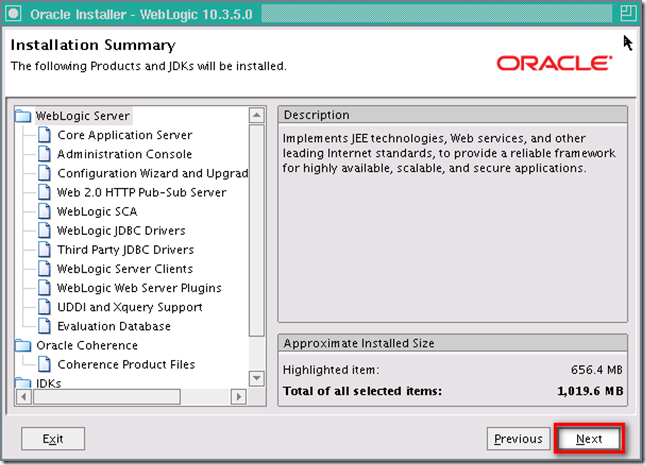
Task: Click the Configuration Wizard document icon
Action: click(44, 173)
